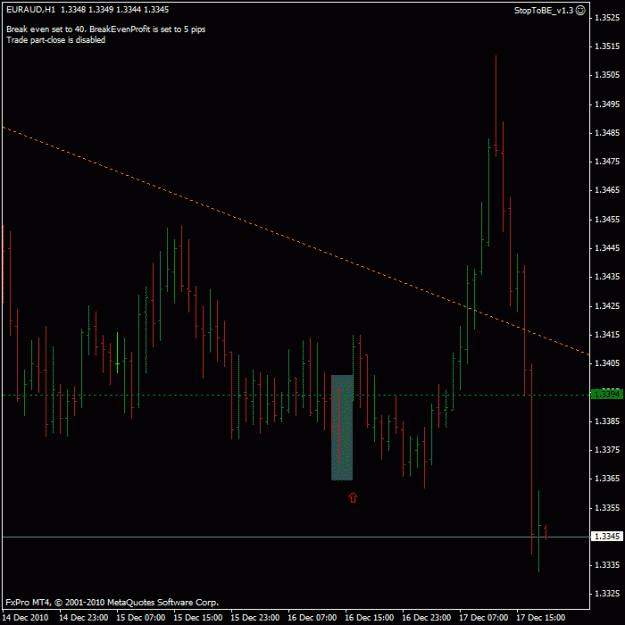The image size is (625, 625).
Task: Click the 1.3375 price axis label
Action: click(607, 450)
